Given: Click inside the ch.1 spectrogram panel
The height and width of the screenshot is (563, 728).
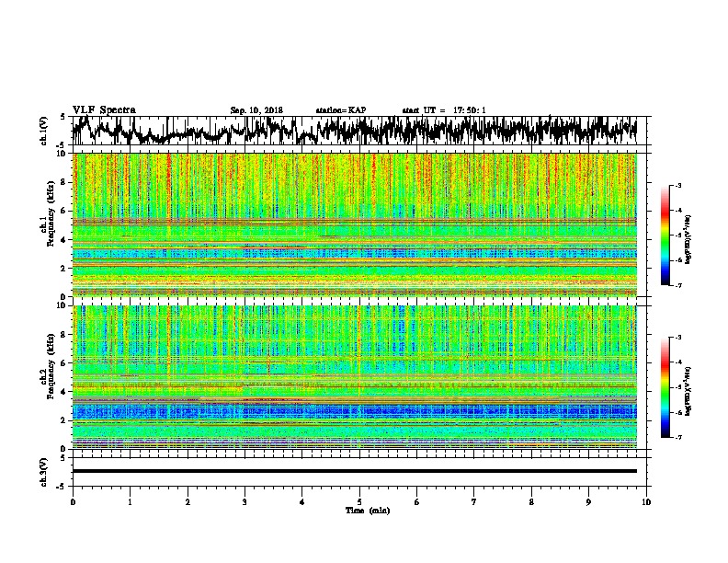Looking at the screenshot, I should pyautogui.click(x=355, y=224).
